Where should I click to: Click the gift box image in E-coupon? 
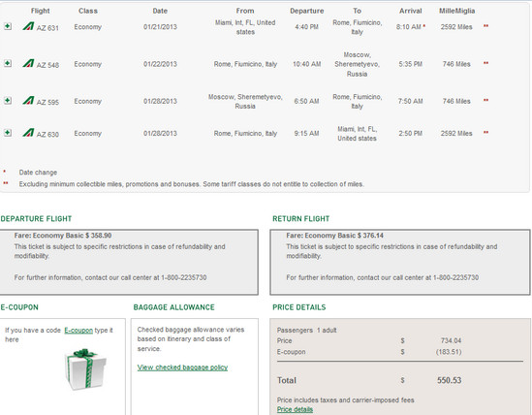(x=85, y=368)
